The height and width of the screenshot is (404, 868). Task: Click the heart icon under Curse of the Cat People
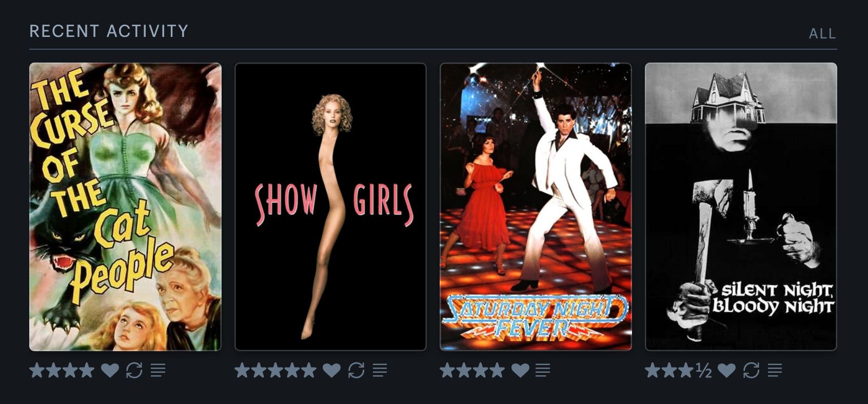tap(110, 370)
